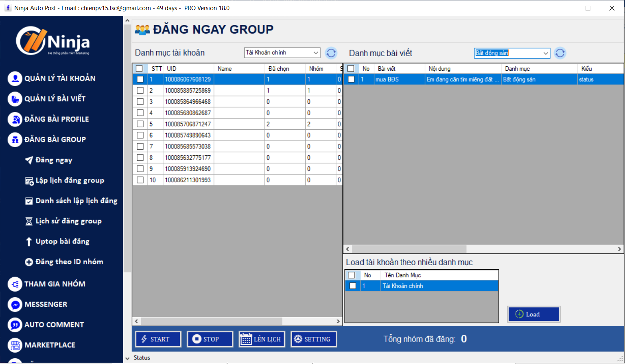Click the Tham gia nhóm sidebar icon
The width and height of the screenshot is (625, 364).
[15, 284]
